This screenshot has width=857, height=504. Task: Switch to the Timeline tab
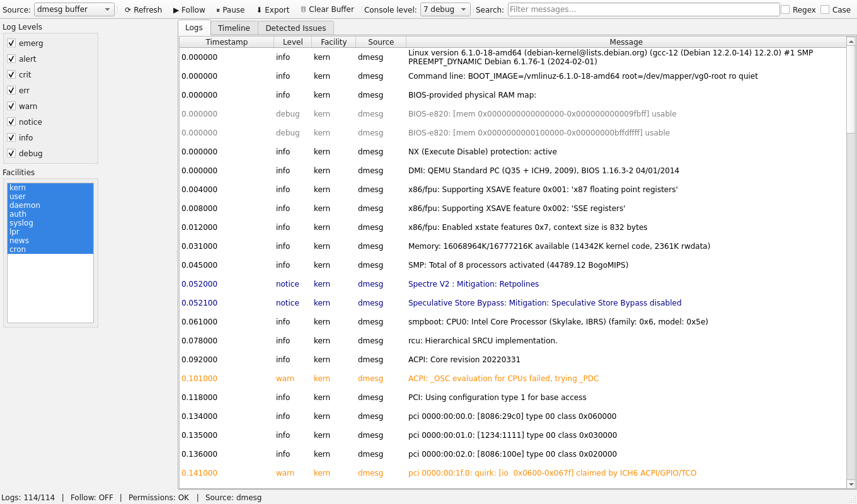click(x=234, y=28)
